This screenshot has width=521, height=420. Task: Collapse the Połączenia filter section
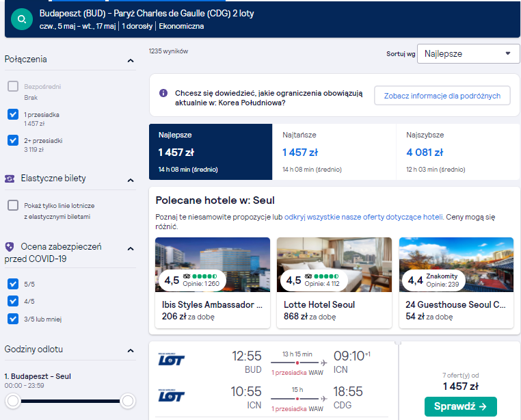pyautogui.click(x=131, y=60)
